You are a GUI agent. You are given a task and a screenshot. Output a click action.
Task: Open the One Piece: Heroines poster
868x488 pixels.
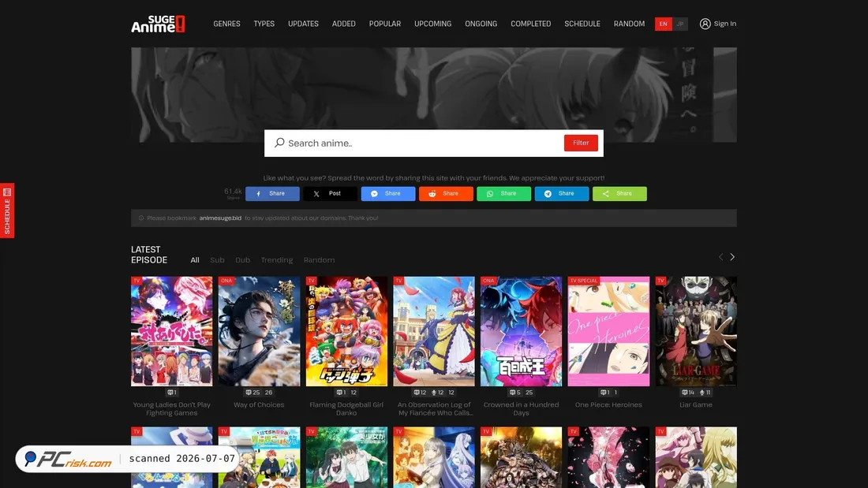coord(608,331)
